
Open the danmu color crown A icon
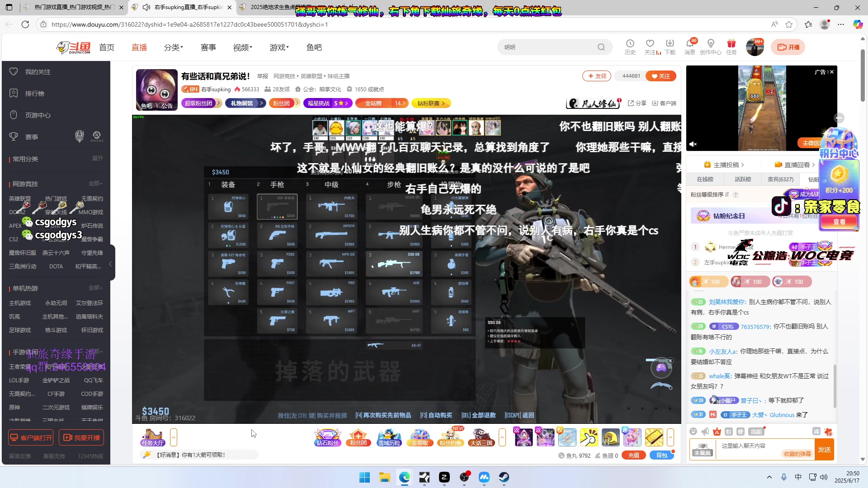click(x=717, y=432)
